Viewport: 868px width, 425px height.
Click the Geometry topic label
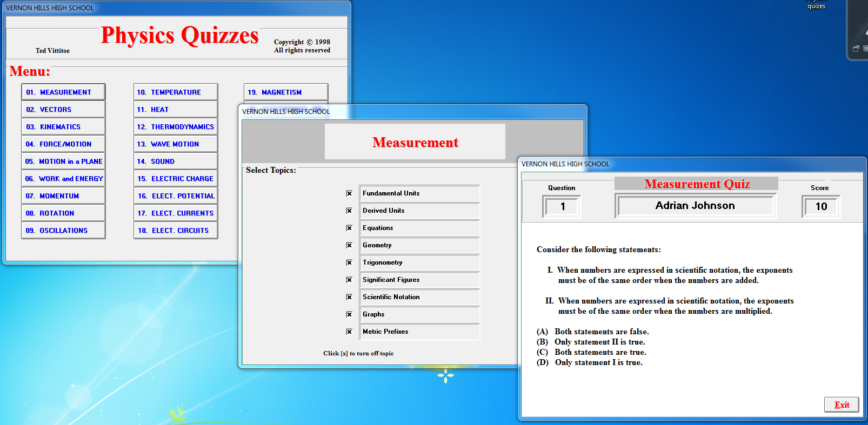(419, 245)
